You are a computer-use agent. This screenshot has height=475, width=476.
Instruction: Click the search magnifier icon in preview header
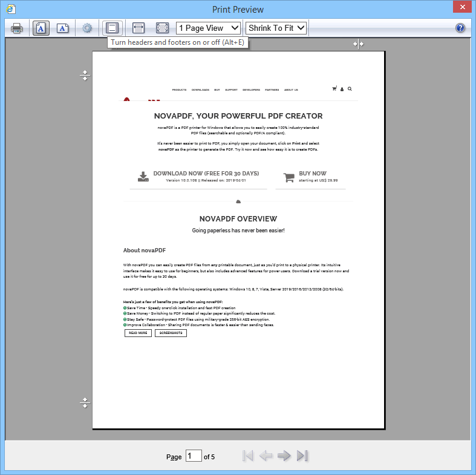pos(350,89)
